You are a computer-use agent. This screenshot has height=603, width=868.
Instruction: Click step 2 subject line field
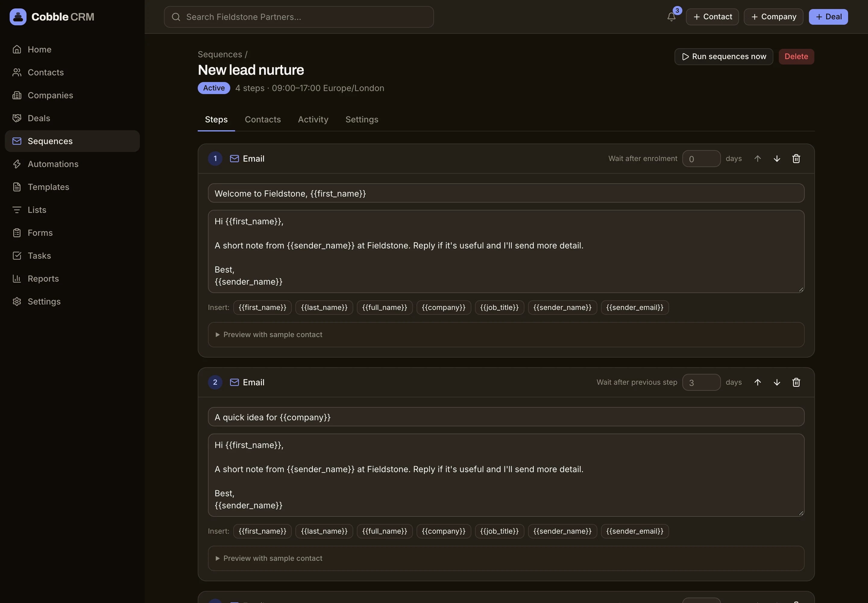coord(506,417)
